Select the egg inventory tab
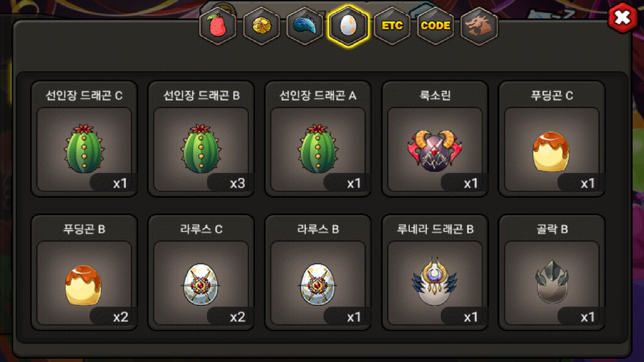644x362 pixels. (x=348, y=26)
